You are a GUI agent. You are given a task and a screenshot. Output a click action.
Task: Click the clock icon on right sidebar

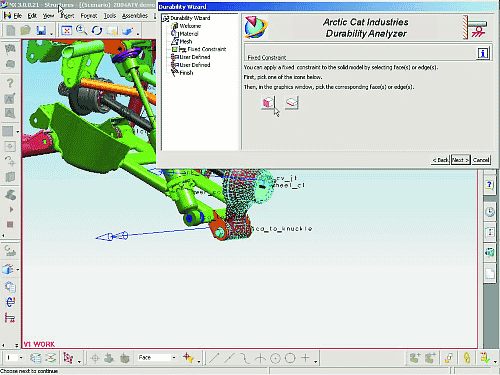(x=489, y=212)
